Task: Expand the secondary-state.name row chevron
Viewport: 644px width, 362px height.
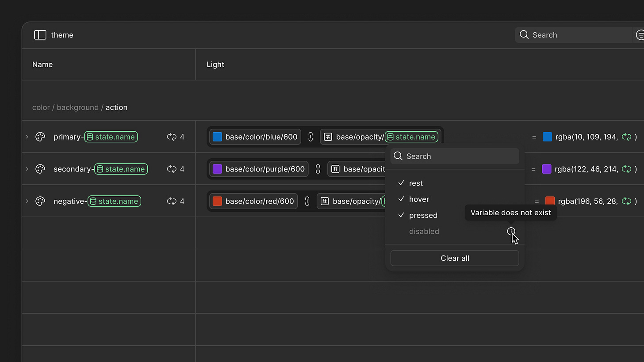Action: tap(27, 169)
